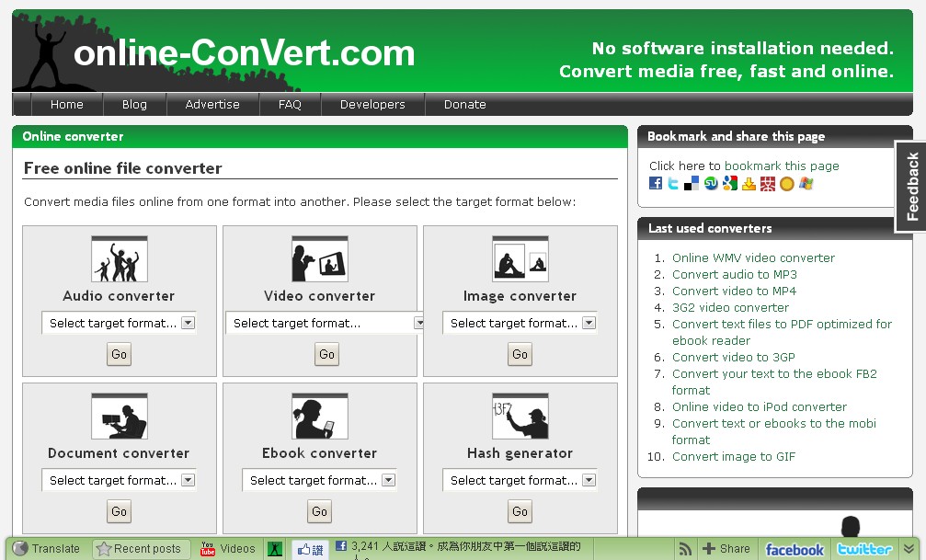Open Convert text or ebooks to mobi link
Viewport: 926px width, 560px height.
(x=774, y=432)
